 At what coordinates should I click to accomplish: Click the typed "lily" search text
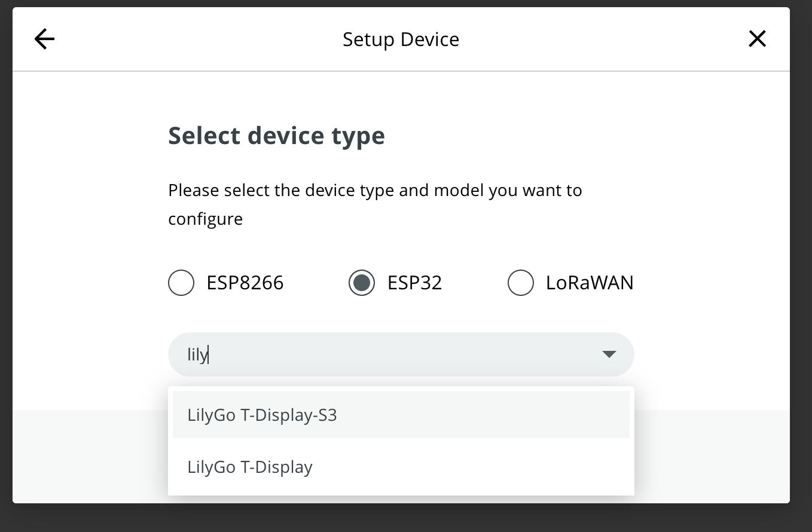point(197,354)
